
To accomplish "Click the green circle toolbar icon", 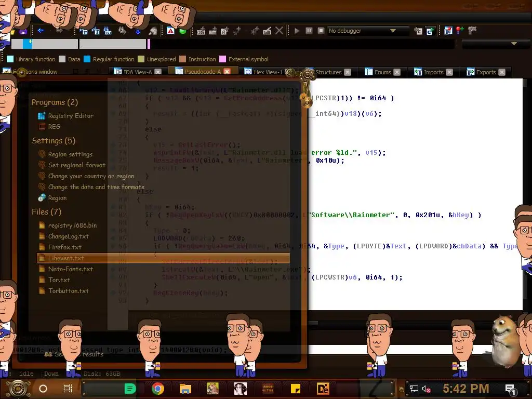I will pyautogui.click(x=182, y=31).
